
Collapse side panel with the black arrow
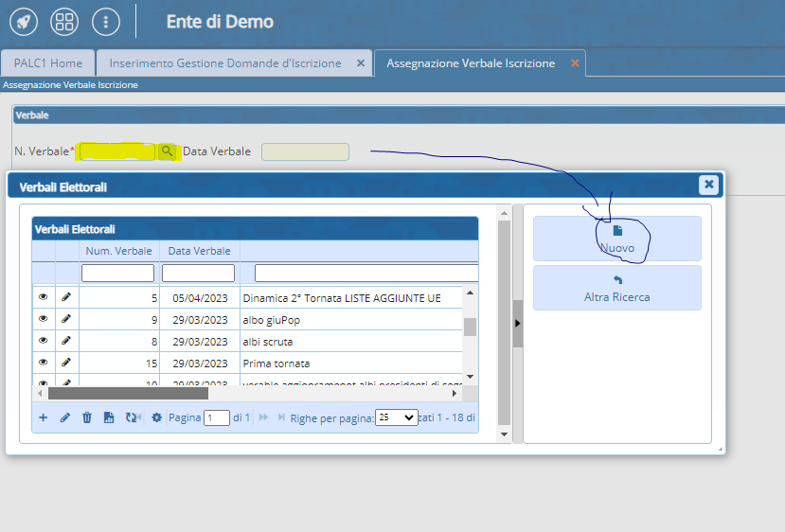517,323
